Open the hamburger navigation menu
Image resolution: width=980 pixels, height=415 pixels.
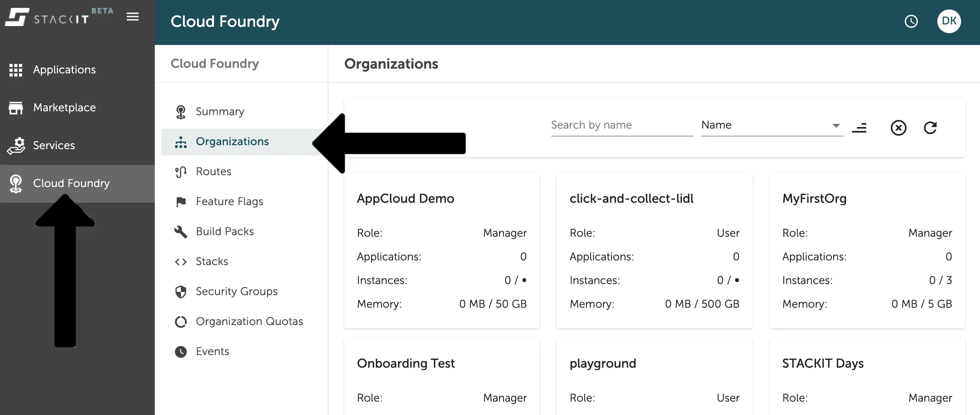click(132, 17)
